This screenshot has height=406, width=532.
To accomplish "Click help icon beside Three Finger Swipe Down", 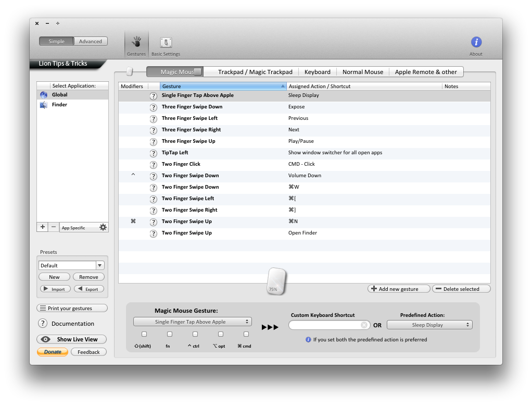I will point(154,108).
